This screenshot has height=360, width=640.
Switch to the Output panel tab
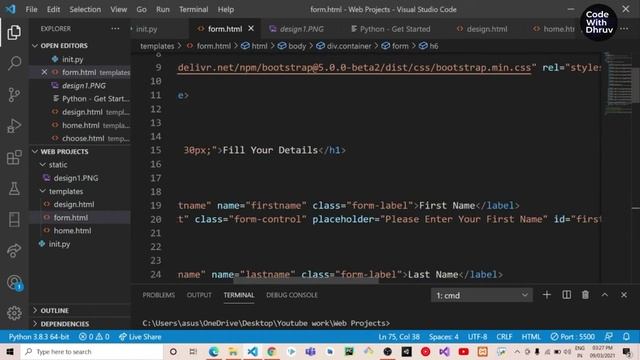point(199,295)
